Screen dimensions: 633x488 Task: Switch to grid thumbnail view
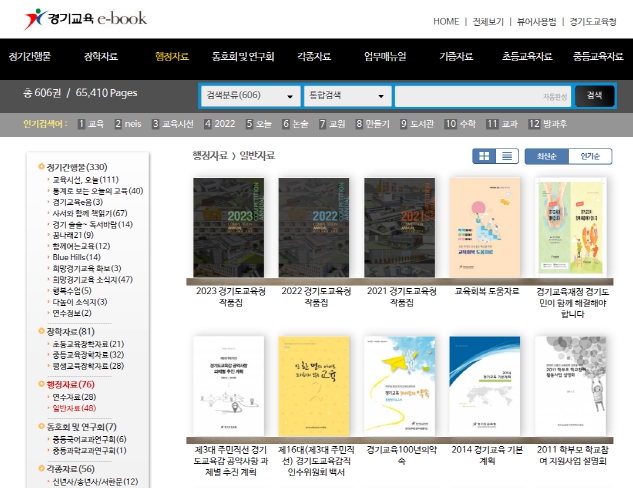pyautogui.click(x=485, y=156)
